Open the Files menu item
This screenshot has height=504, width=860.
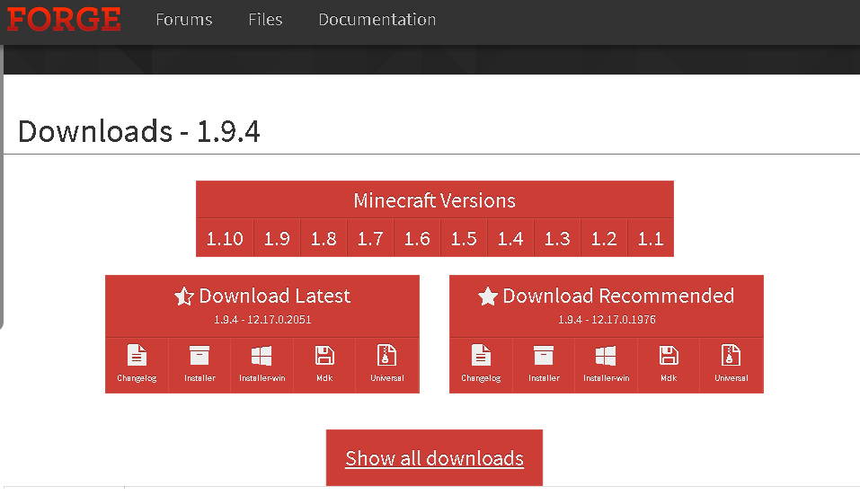tap(265, 19)
